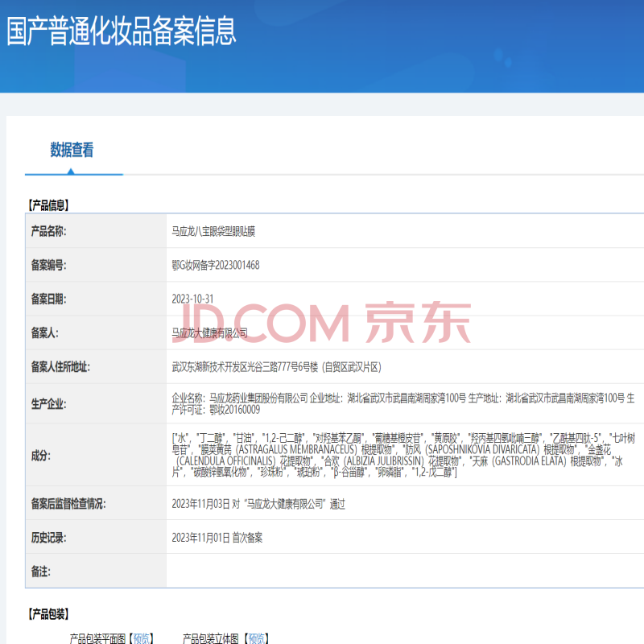
Task: Click product name value 马应龙八宝眼袋型眼贴膜
Action: coord(213,231)
